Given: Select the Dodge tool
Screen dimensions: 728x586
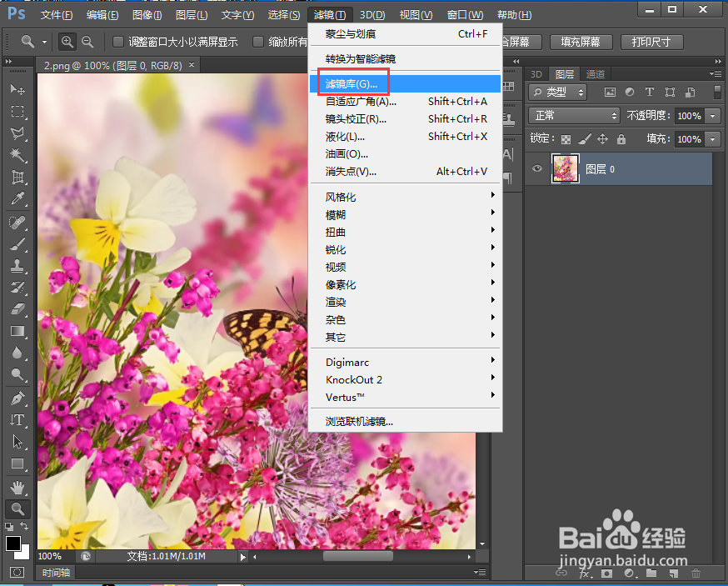Looking at the screenshot, I should click(x=17, y=374).
